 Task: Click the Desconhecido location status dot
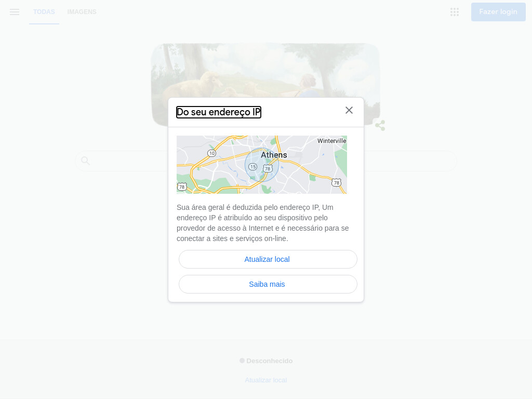coord(242,361)
